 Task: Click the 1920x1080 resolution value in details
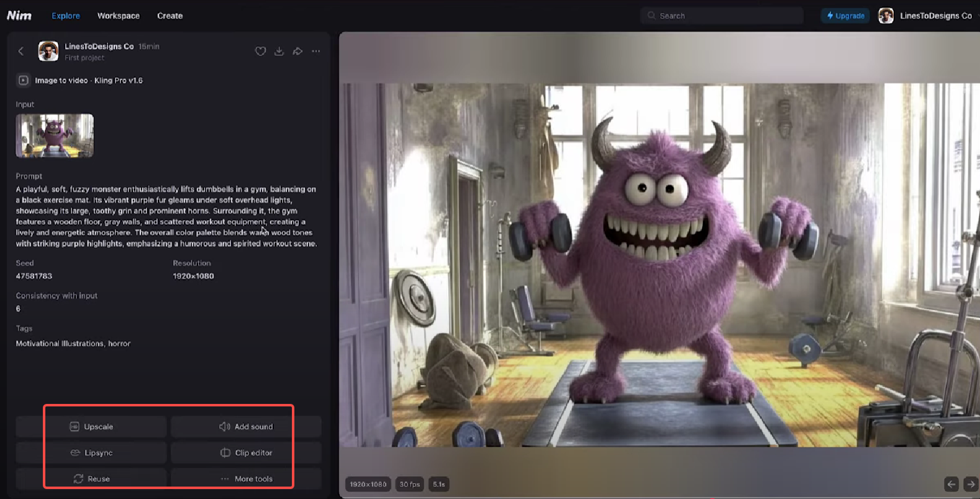pos(193,276)
